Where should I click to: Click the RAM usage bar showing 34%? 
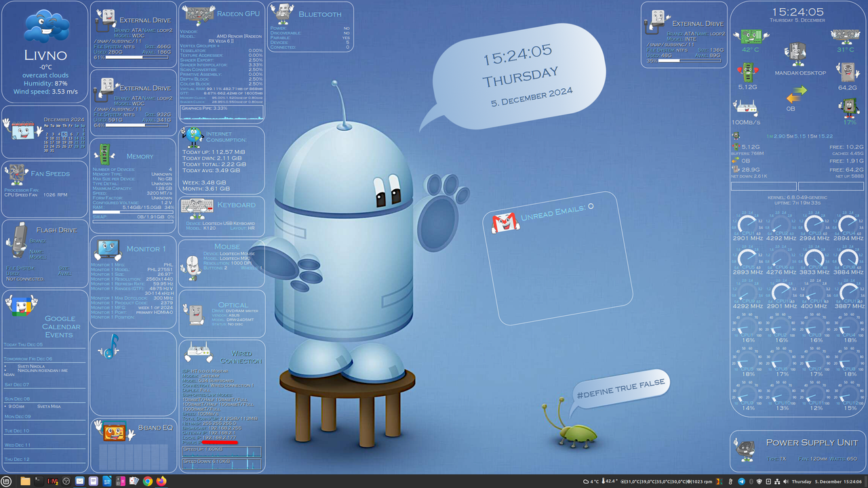click(132, 211)
